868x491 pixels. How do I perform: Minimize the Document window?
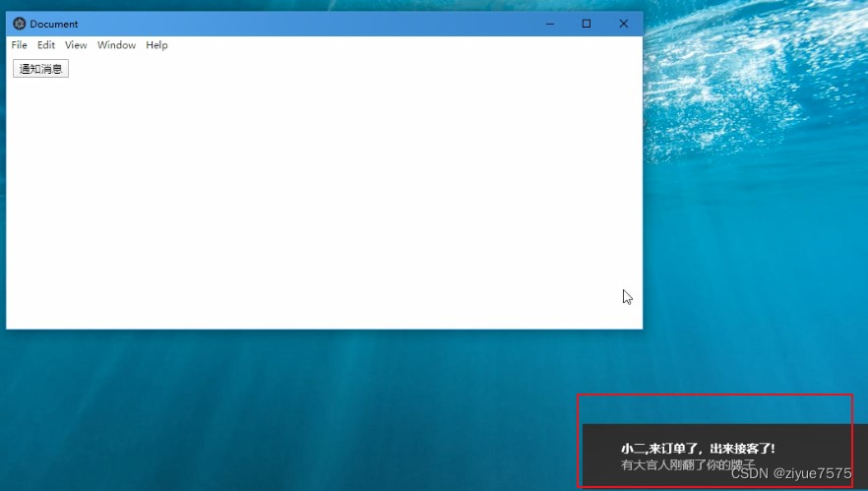(550, 24)
